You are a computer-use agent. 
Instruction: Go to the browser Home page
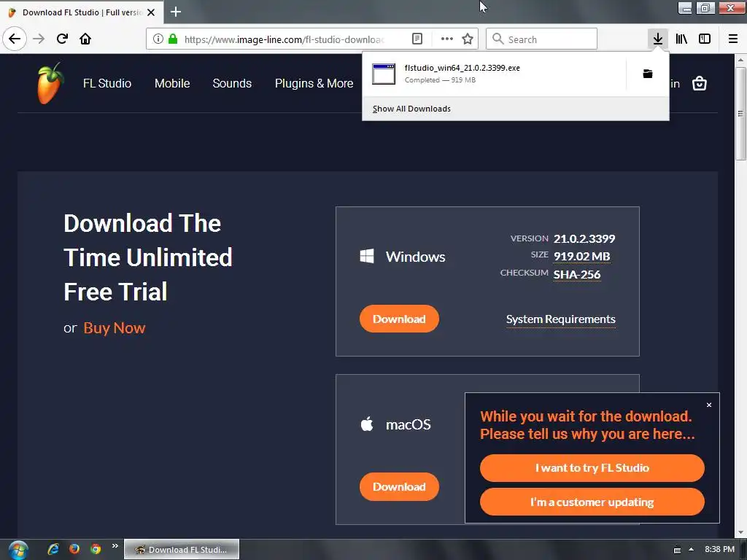click(x=85, y=39)
